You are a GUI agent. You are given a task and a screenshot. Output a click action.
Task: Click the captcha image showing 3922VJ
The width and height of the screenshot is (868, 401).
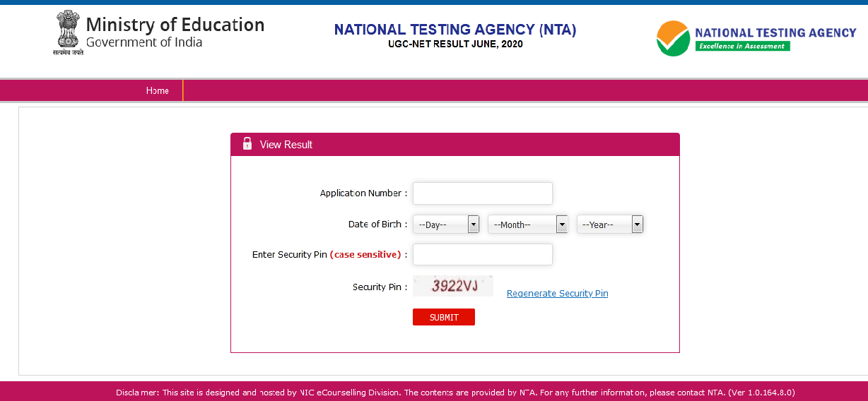(x=453, y=286)
